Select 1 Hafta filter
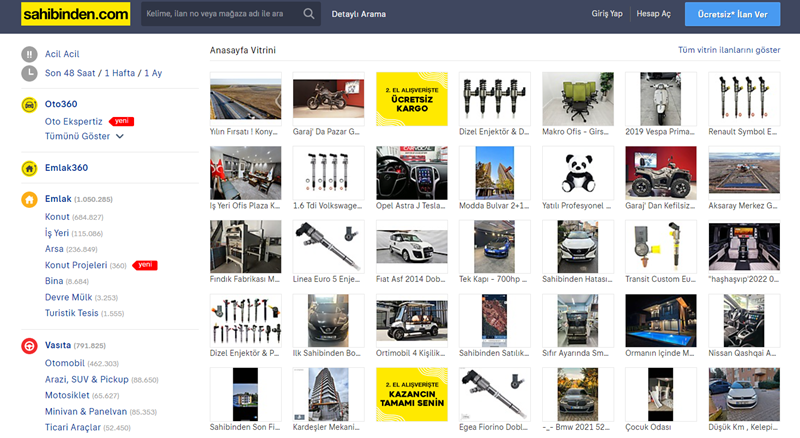Viewport: 800px width, 438px height. pyautogui.click(x=120, y=73)
